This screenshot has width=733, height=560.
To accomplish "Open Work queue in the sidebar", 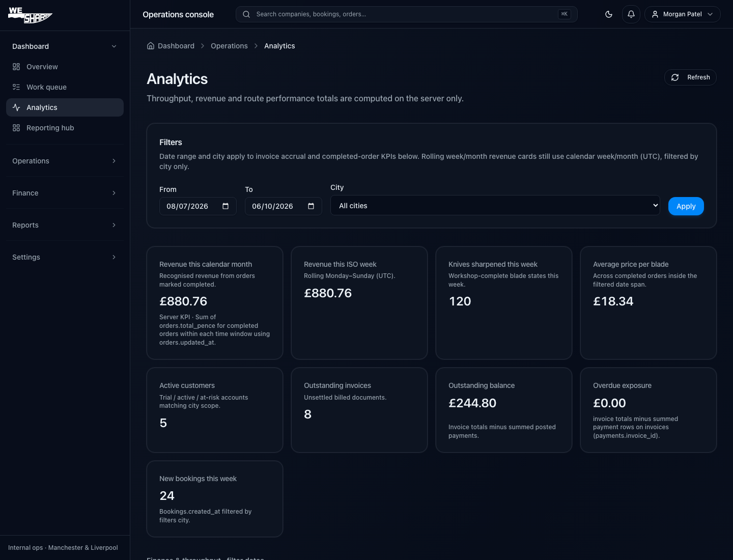I will 65,87.
